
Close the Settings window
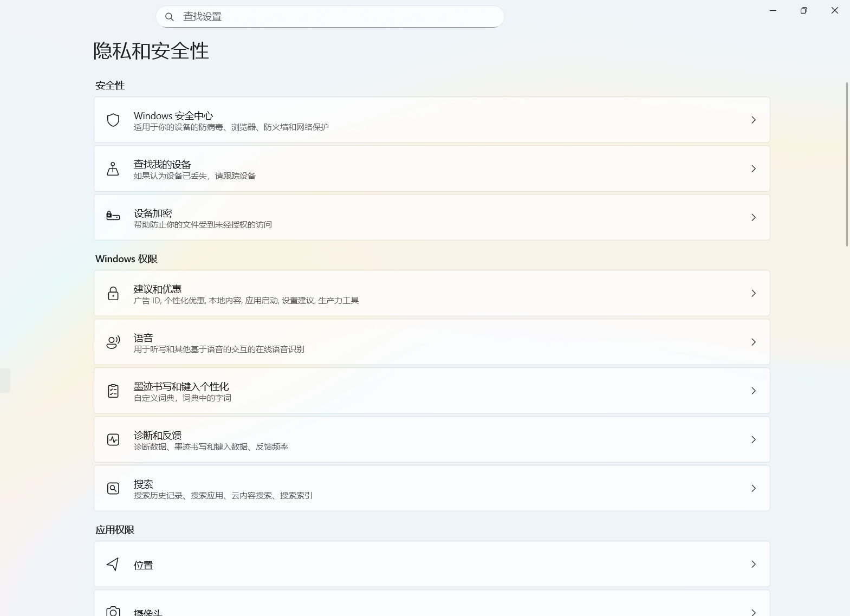[835, 11]
